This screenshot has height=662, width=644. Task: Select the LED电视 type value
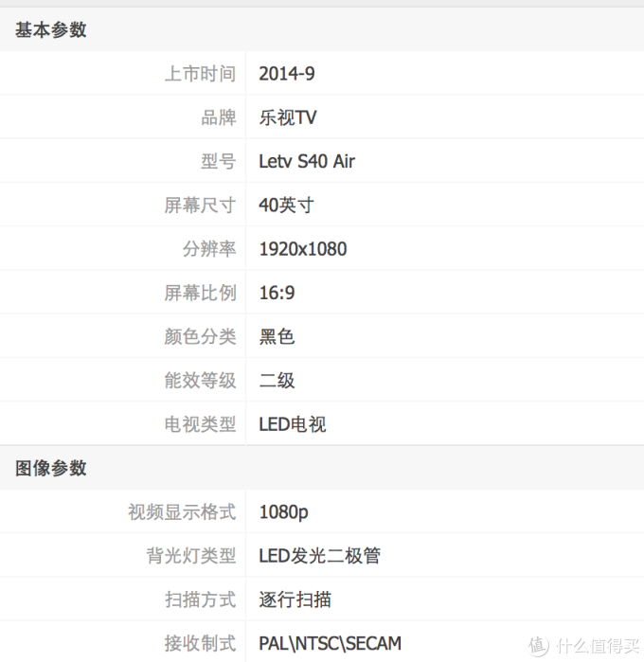tap(292, 424)
